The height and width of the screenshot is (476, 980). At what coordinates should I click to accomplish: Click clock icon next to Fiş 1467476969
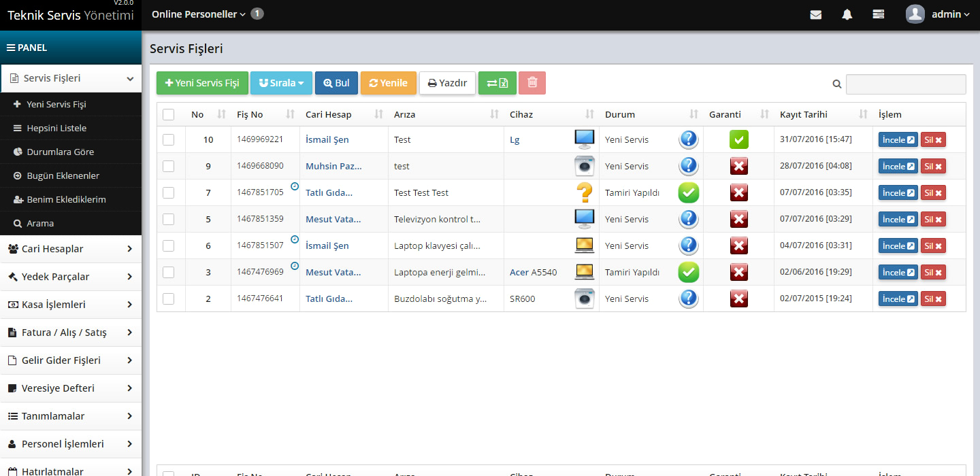click(x=295, y=265)
